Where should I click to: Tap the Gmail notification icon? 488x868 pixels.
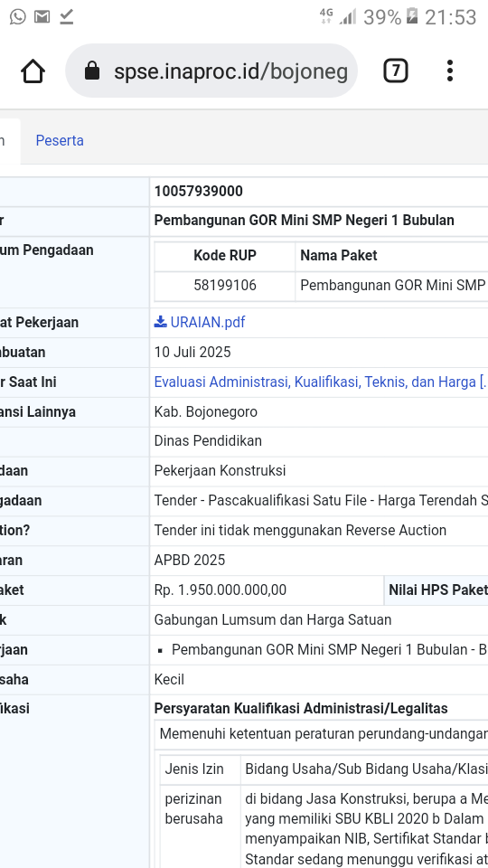42,16
